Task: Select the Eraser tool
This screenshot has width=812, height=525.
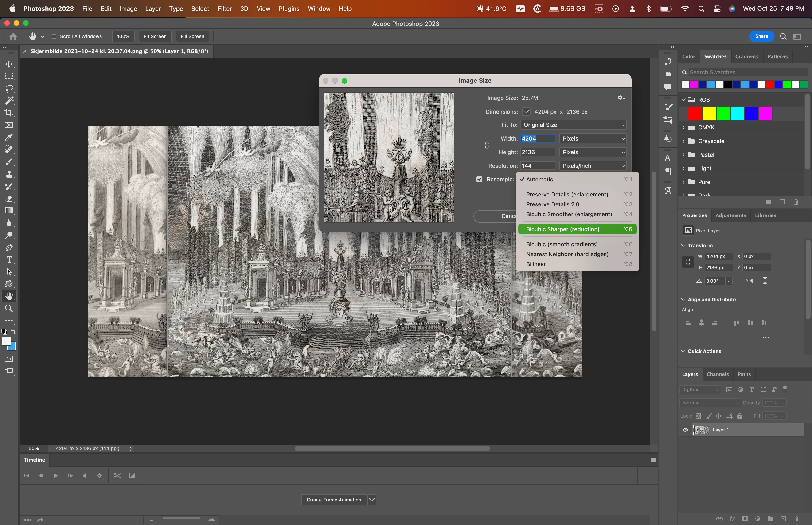Action: (x=9, y=199)
